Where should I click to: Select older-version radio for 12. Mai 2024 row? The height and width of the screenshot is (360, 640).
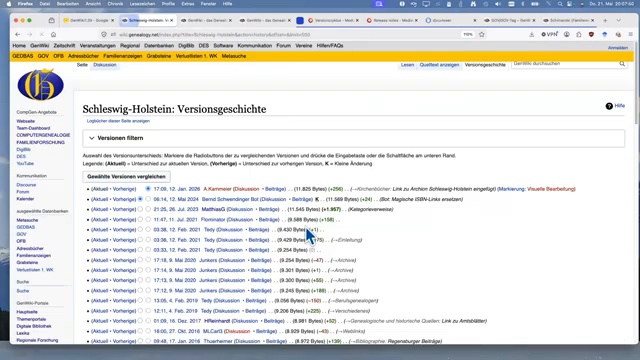pyautogui.click(x=140, y=199)
